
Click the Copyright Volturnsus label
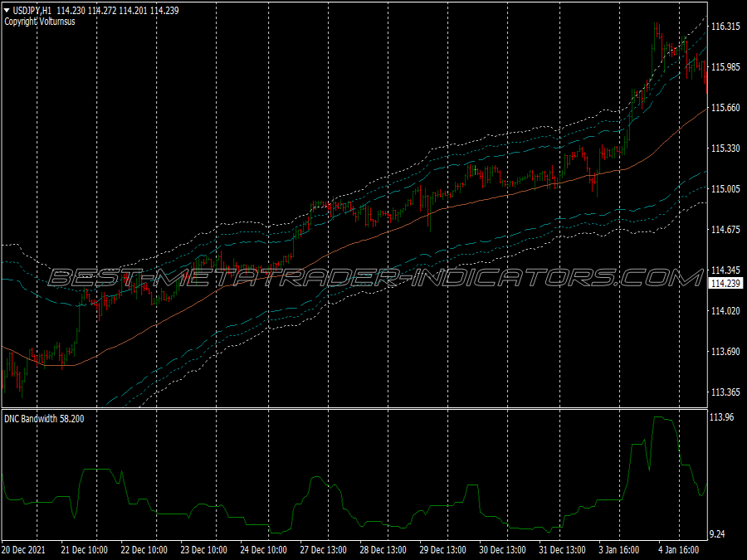40,22
